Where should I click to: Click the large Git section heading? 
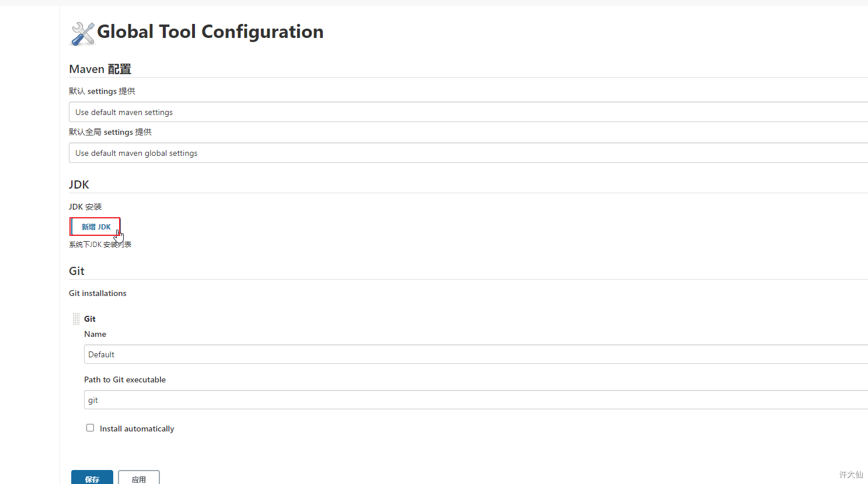tap(76, 271)
